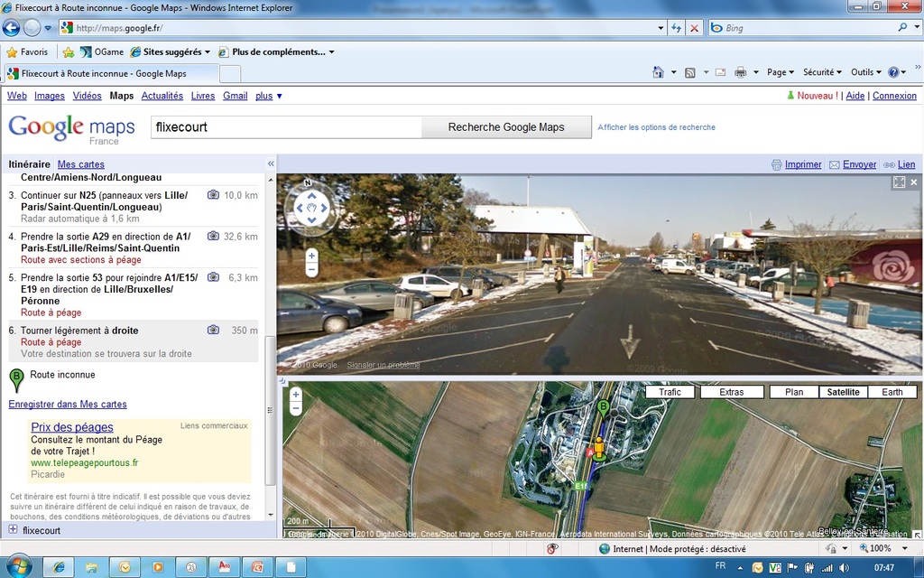Click the orange pegman on the map

(596, 447)
